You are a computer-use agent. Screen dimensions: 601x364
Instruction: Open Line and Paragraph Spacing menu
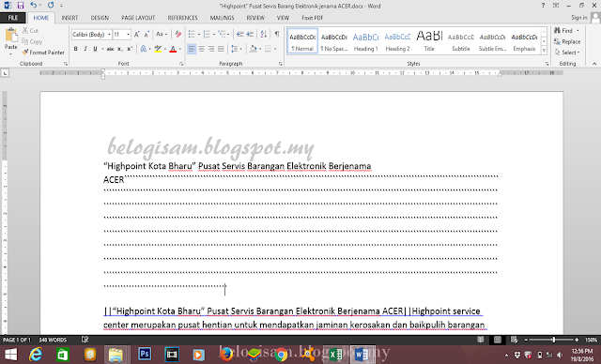(236, 49)
